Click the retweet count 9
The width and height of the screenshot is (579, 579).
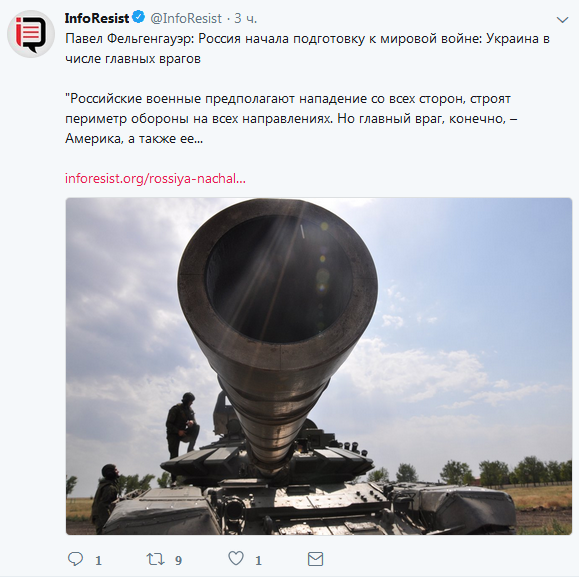coord(178,561)
